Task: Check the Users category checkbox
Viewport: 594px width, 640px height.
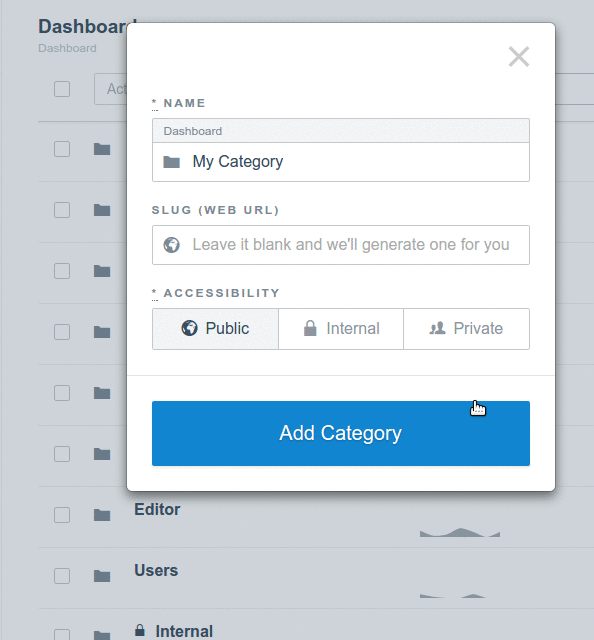Action: coord(62,576)
